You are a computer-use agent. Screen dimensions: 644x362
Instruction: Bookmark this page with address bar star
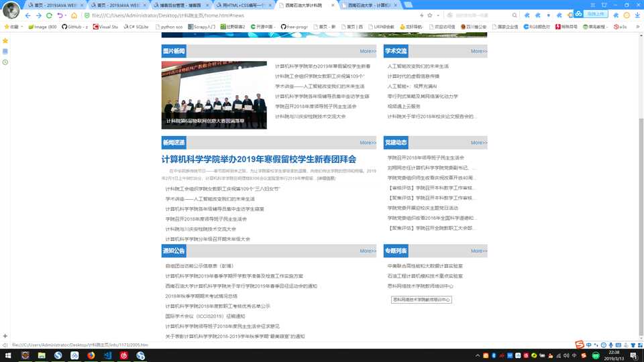(x=429, y=15)
